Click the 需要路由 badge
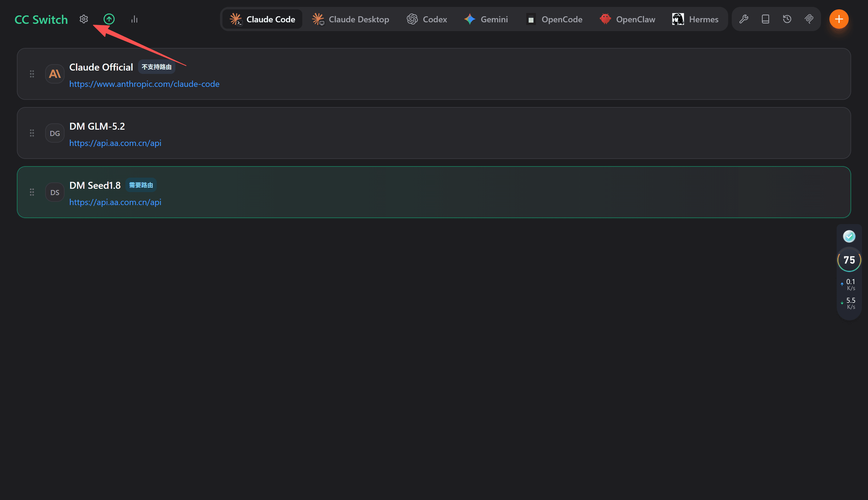 pos(141,185)
